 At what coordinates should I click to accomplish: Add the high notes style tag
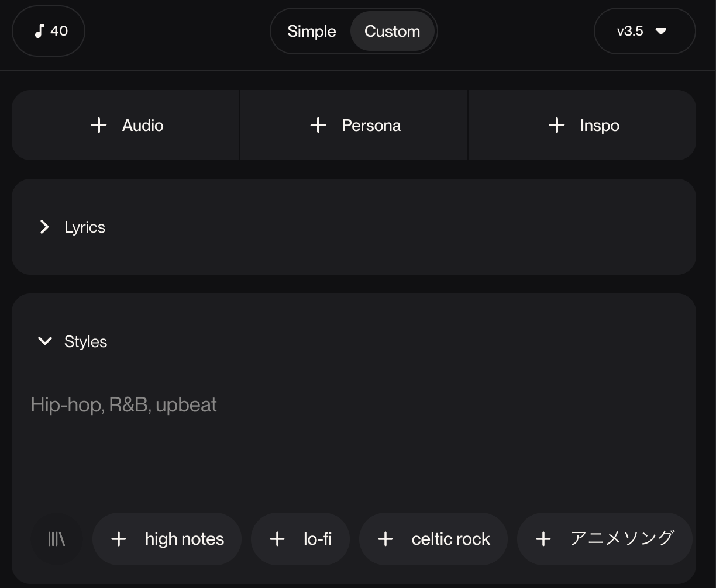pos(184,539)
